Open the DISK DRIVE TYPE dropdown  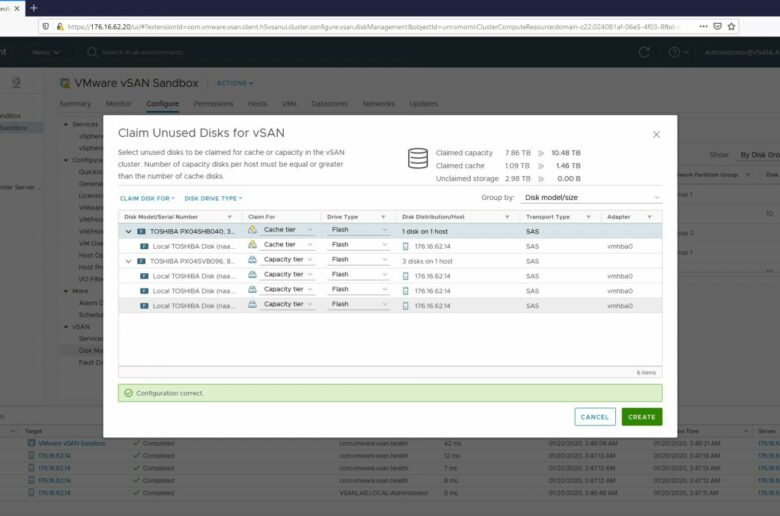coord(213,198)
